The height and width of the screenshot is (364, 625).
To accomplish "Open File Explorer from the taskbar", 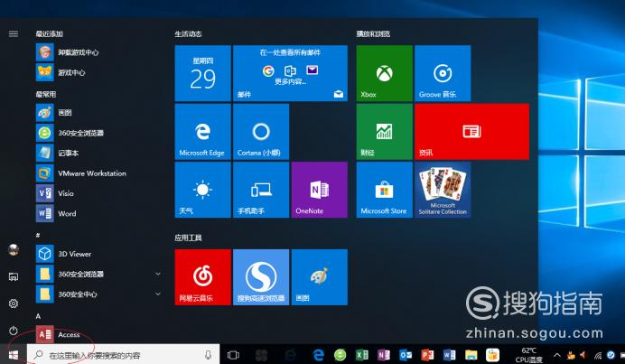I will (x=471, y=355).
